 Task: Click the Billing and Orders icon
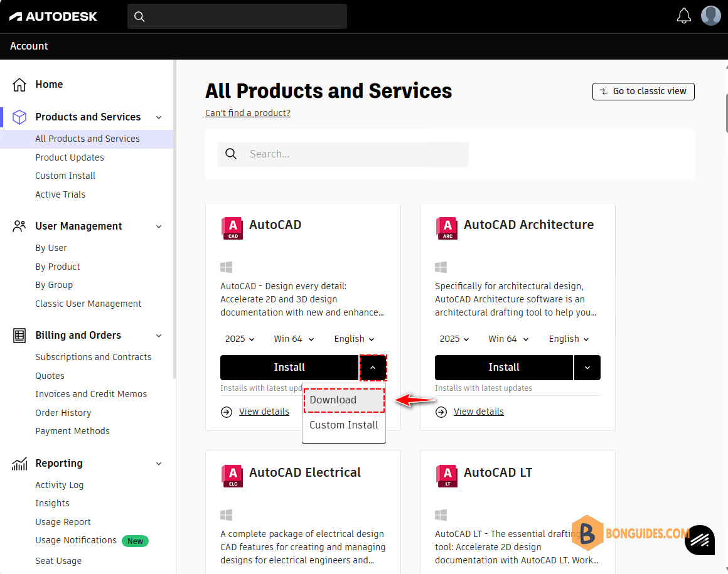pyautogui.click(x=19, y=335)
